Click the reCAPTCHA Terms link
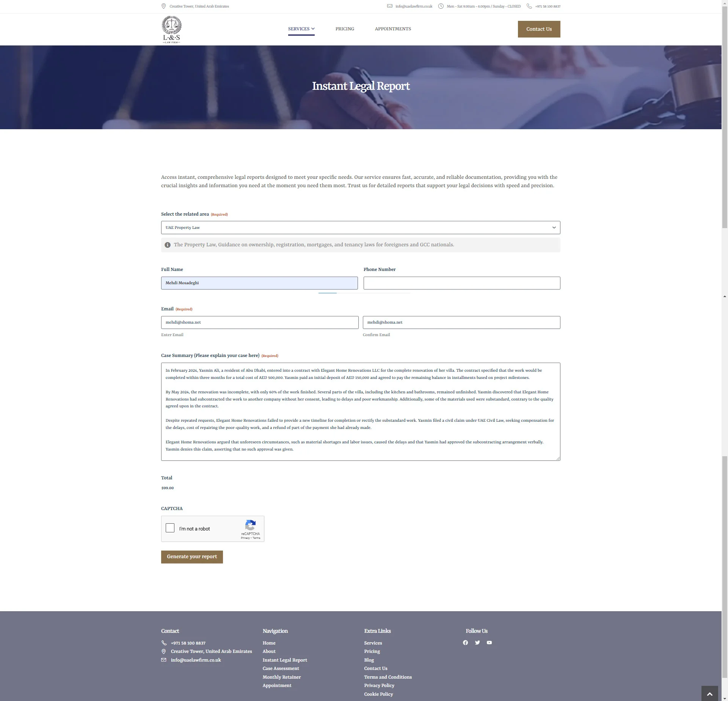728x701 pixels. [257, 538]
